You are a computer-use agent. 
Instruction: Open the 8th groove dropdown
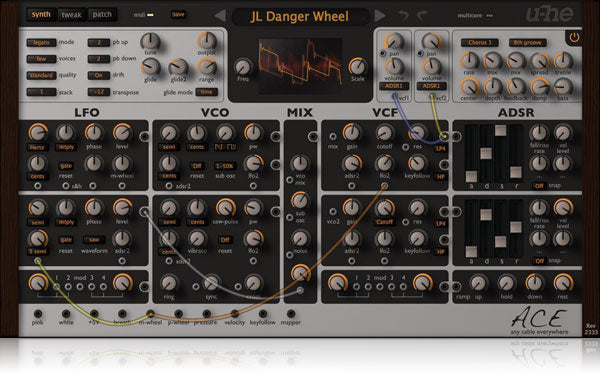click(x=527, y=42)
